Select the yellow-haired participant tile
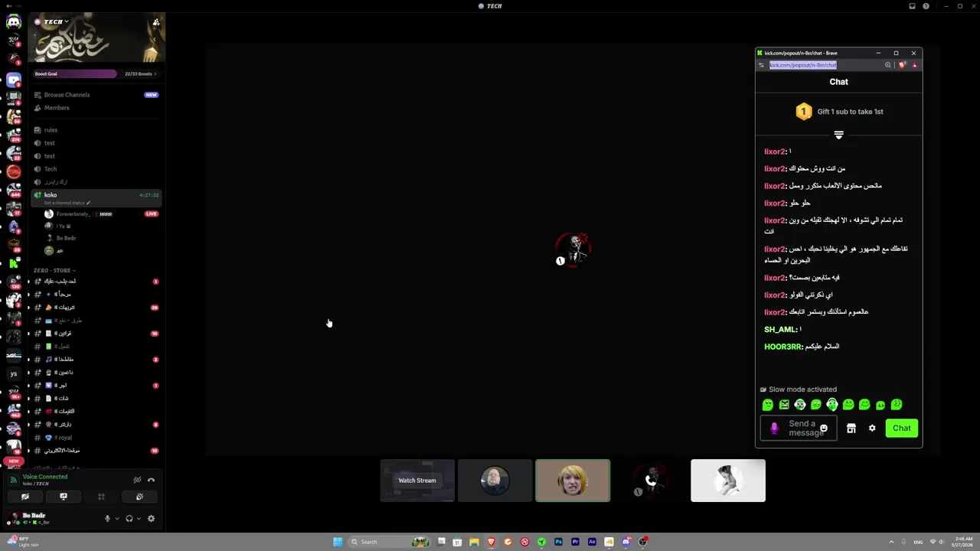The height and width of the screenshot is (551, 980). [x=573, y=481]
